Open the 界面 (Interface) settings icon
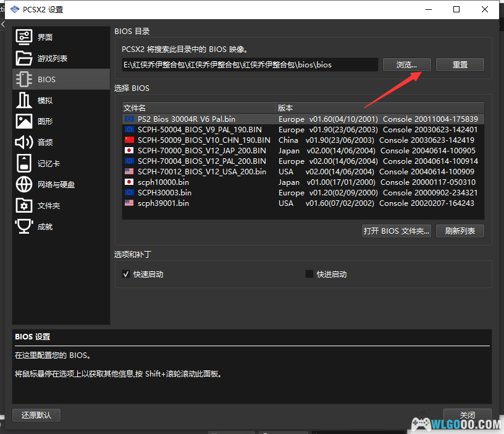 point(23,37)
